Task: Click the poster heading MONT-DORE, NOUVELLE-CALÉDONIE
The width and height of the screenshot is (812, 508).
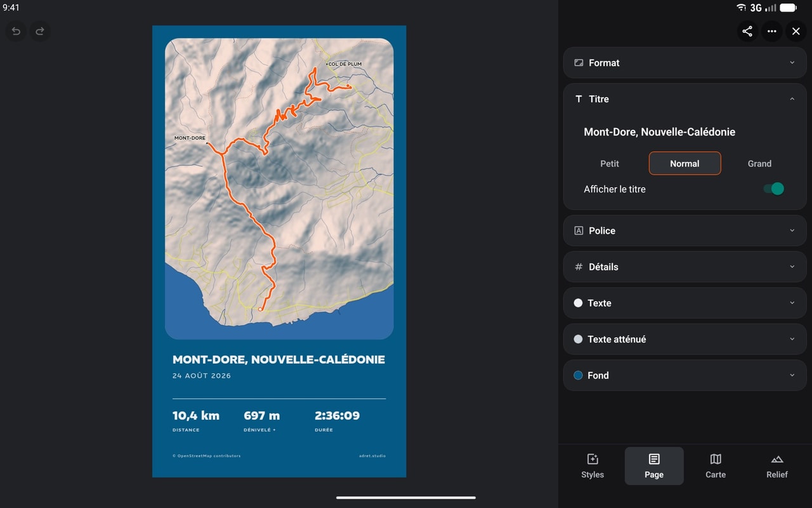Action: (278, 359)
